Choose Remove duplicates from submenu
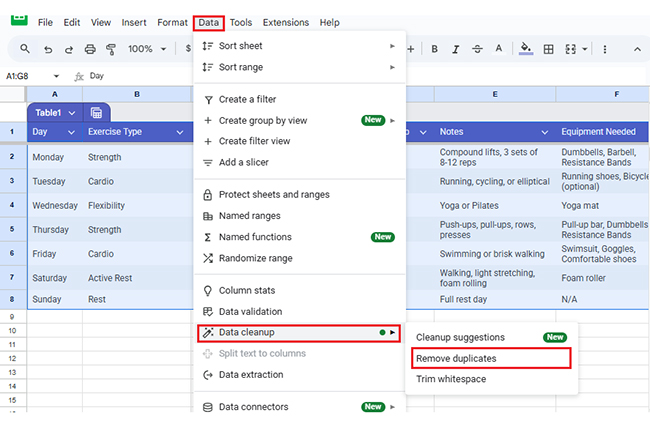Viewport: 650px width, 432px height. click(x=456, y=358)
